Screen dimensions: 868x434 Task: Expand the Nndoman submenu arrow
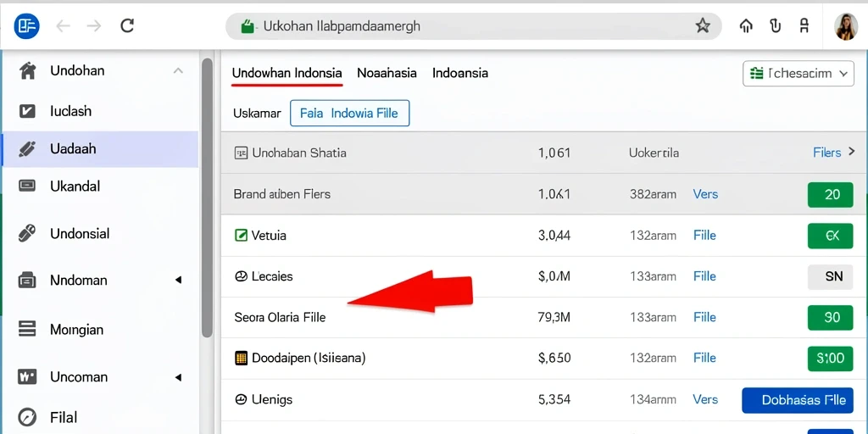178,280
